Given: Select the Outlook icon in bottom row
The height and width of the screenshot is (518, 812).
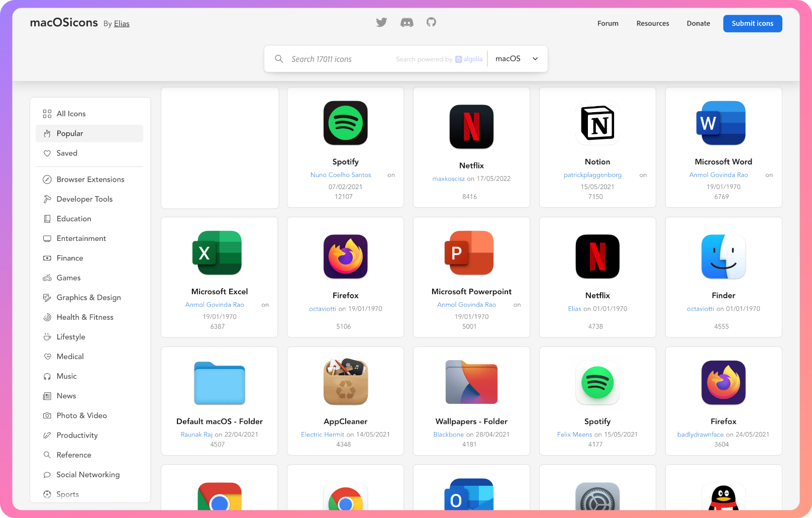Looking at the screenshot, I should tap(469, 495).
